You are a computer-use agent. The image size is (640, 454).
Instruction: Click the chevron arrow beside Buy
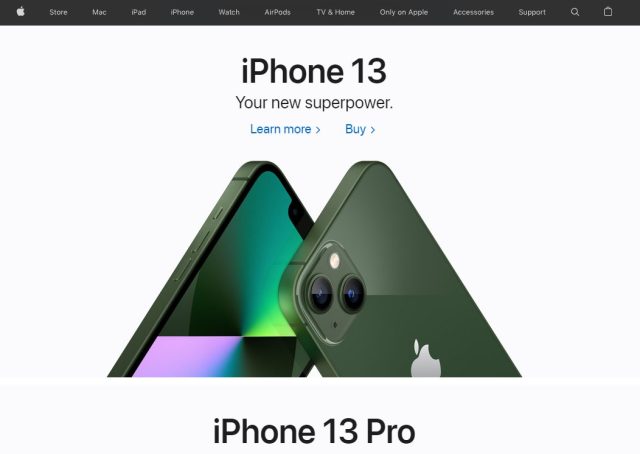(372, 130)
